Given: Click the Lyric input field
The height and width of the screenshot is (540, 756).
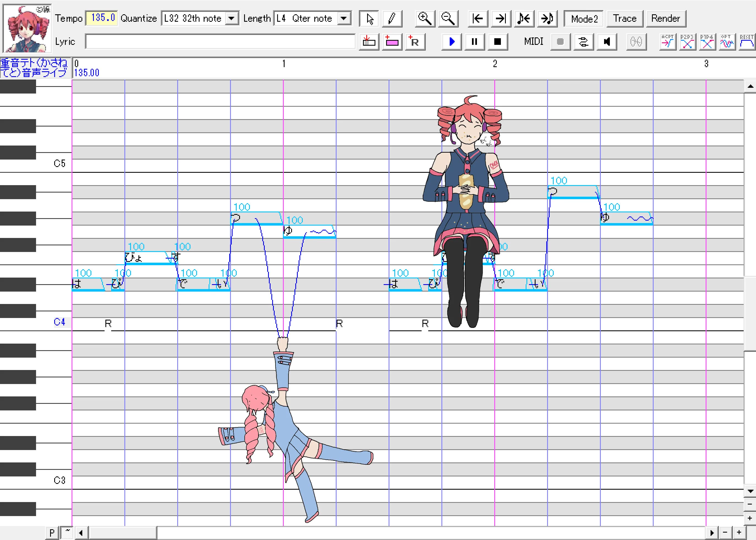Looking at the screenshot, I should coord(220,42).
